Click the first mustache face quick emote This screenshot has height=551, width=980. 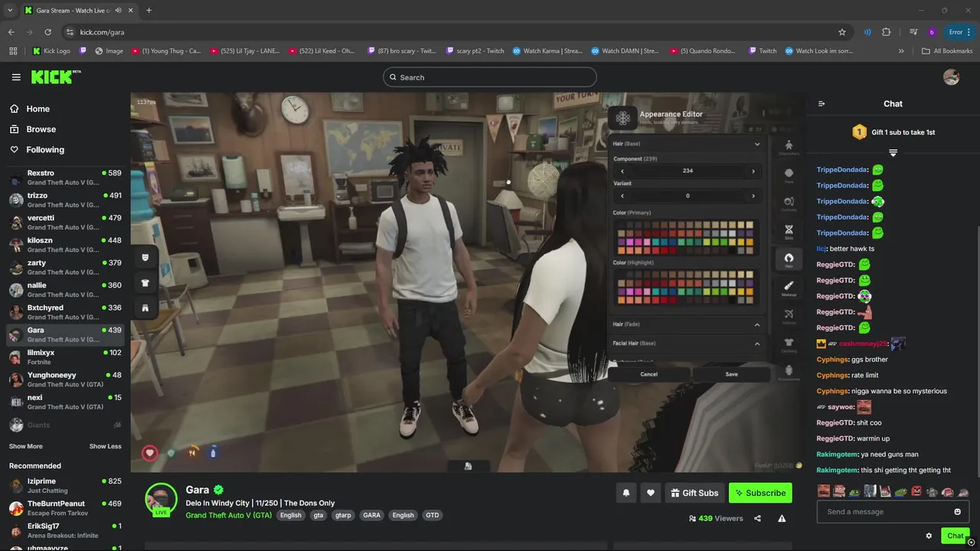click(x=823, y=491)
